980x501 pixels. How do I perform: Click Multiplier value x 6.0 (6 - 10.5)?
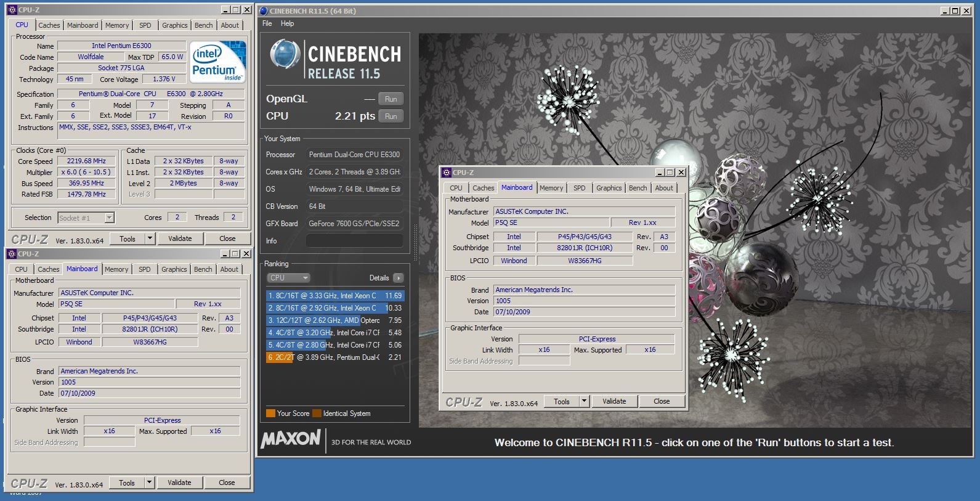coord(87,172)
